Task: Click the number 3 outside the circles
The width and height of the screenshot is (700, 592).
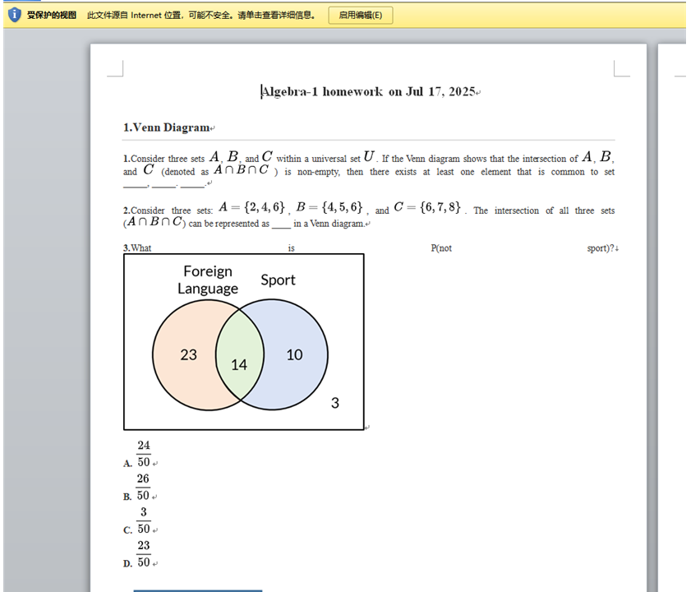Action: click(335, 403)
